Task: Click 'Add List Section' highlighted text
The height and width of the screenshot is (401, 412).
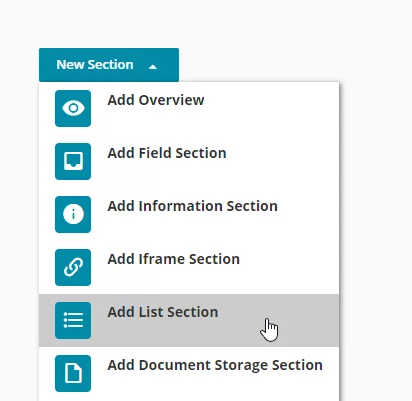Action: pos(163,312)
